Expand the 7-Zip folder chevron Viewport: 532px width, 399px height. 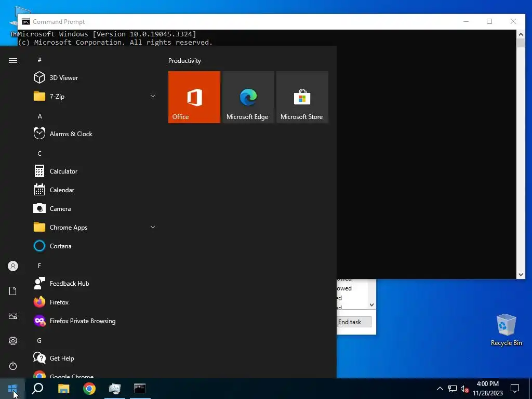pyautogui.click(x=153, y=96)
